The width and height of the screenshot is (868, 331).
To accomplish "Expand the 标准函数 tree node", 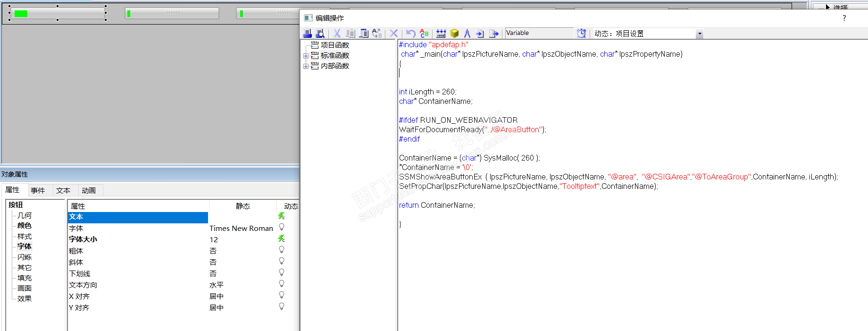I will pyautogui.click(x=306, y=56).
